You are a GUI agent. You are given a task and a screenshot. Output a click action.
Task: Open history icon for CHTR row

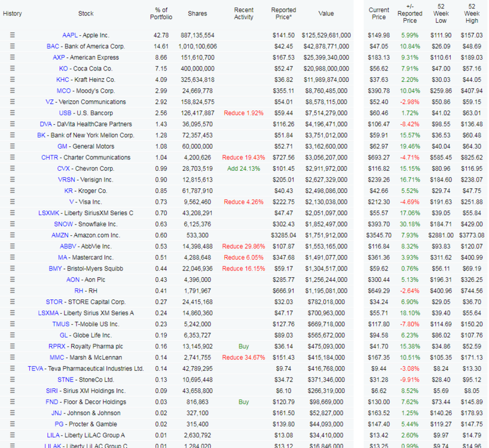click(13, 157)
